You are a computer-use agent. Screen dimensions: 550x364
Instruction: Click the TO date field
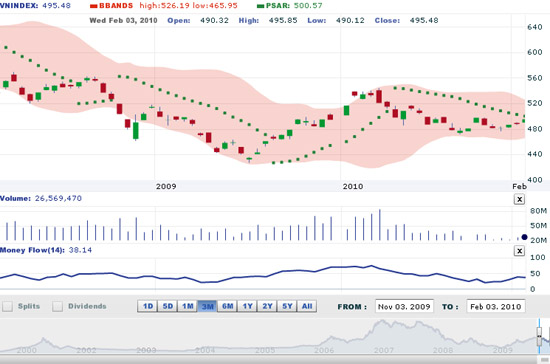click(x=496, y=306)
